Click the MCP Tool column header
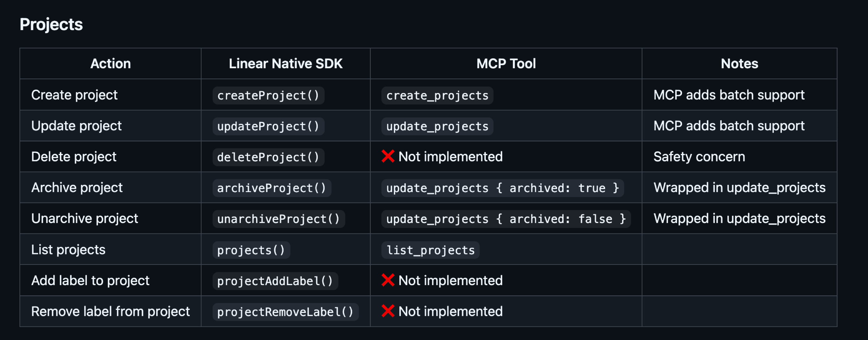Screen dimensions: 868x340 506,63
